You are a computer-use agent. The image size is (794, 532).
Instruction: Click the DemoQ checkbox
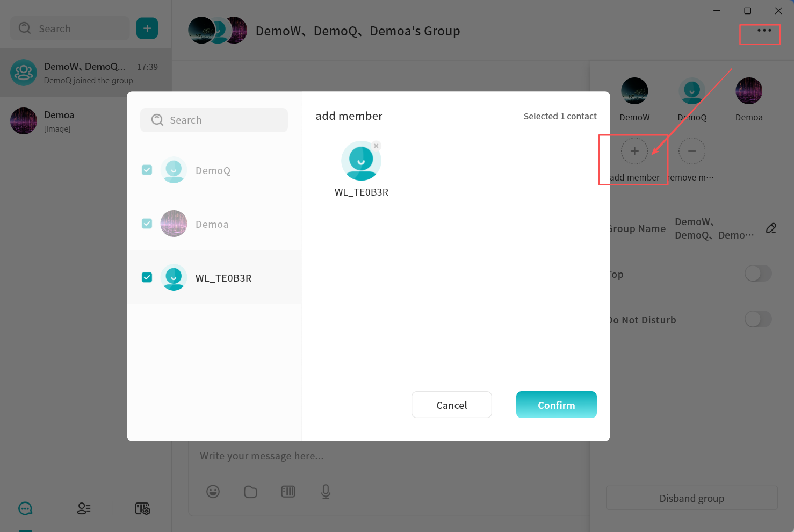coord(147,170)
